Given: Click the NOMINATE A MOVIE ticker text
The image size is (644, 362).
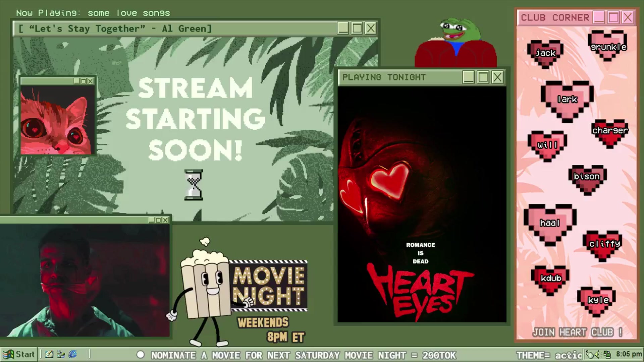Looking at the screenshot, I should tap(304, 355).
